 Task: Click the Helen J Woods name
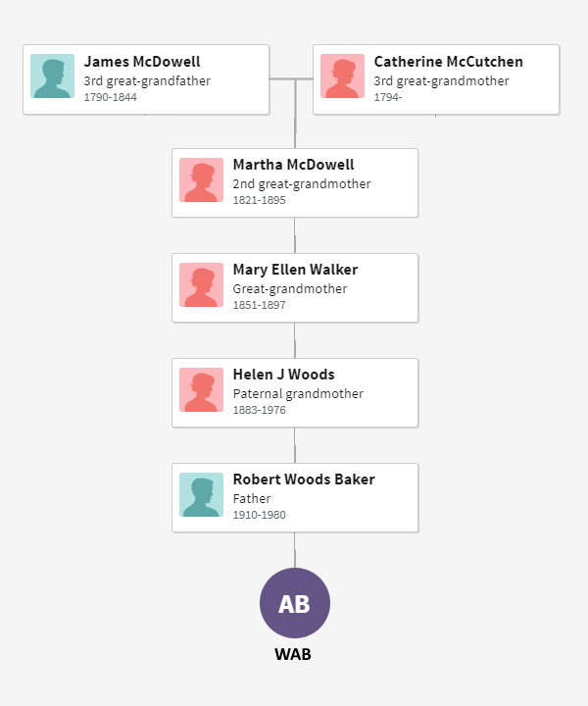click(x=284, y=375)
